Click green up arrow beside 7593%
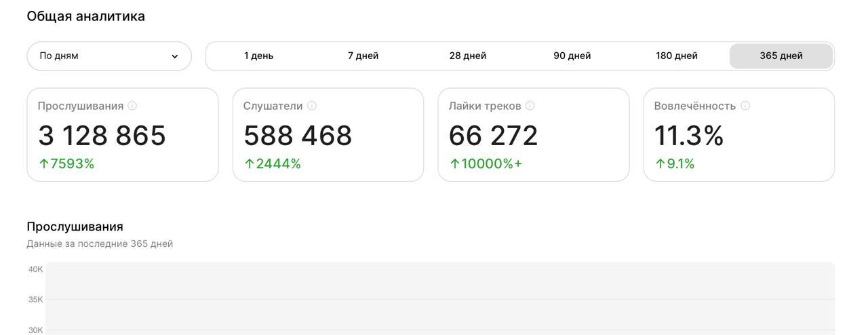The width and height of the screenshot is (868, 335). point(44,164)
